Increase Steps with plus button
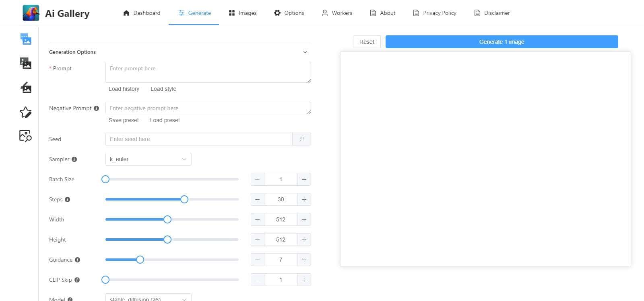The width and height of the screenshot is (644, 301). pyautogui.click(x=304, y=199)
